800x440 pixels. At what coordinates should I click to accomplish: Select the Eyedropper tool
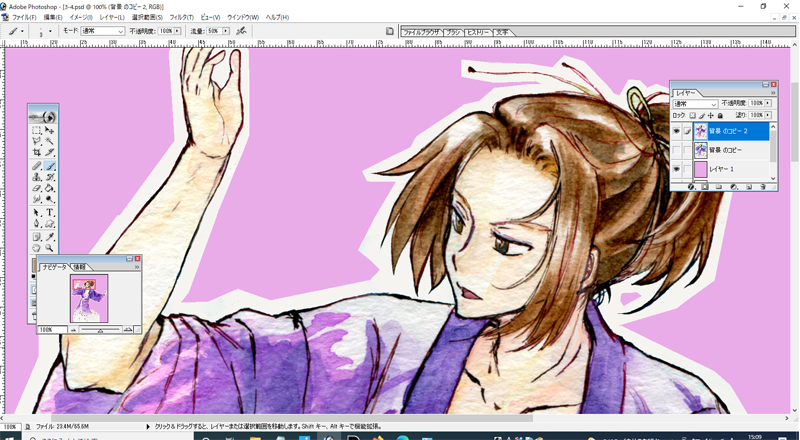point(49,237)
